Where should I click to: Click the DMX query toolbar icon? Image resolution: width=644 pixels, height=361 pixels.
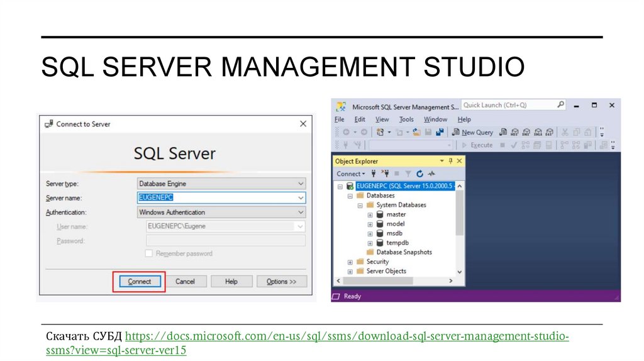pos(526,132)
